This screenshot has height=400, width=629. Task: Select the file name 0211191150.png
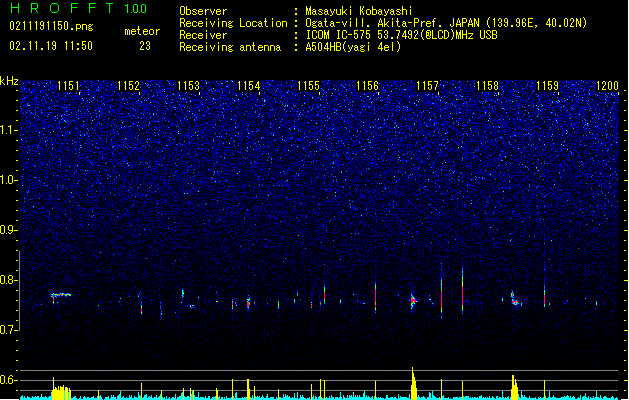tap(51, 26)
